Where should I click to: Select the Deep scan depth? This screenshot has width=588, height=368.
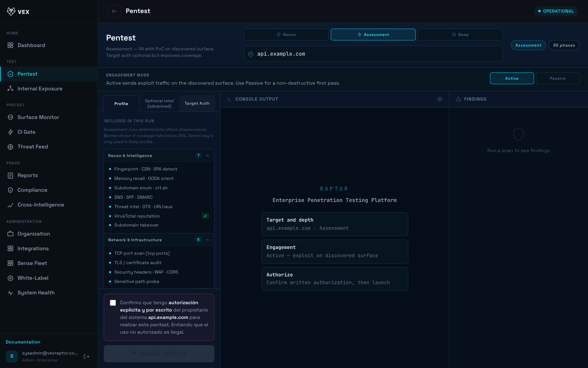point(460,35)
